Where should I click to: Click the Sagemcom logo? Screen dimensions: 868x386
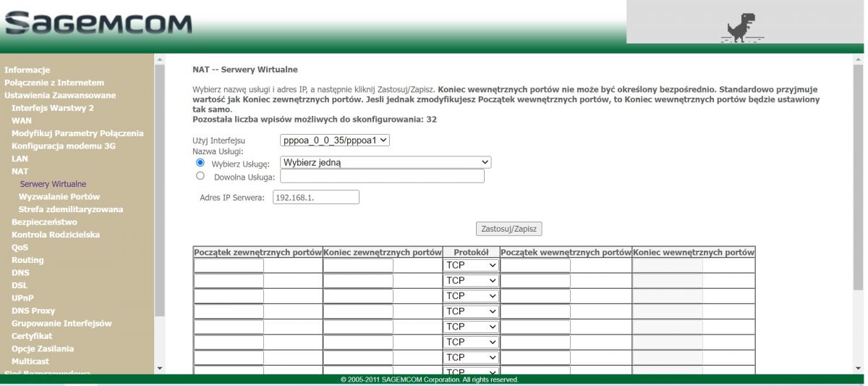pos(98,24)
